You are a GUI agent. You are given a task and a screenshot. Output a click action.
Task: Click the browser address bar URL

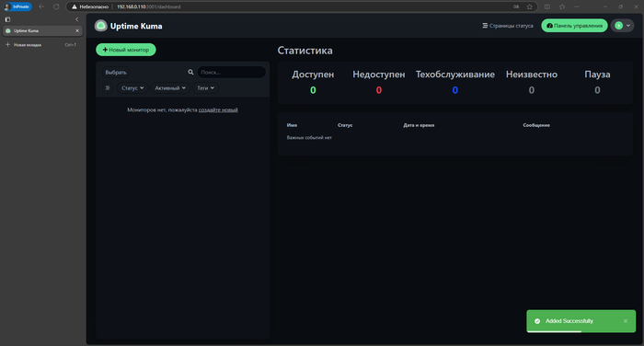coord(149,6)
